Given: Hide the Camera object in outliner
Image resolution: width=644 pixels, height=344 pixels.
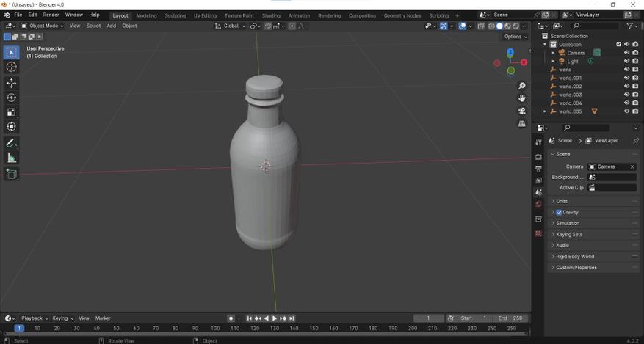Looking at the screenshot, I should point(626,53).
